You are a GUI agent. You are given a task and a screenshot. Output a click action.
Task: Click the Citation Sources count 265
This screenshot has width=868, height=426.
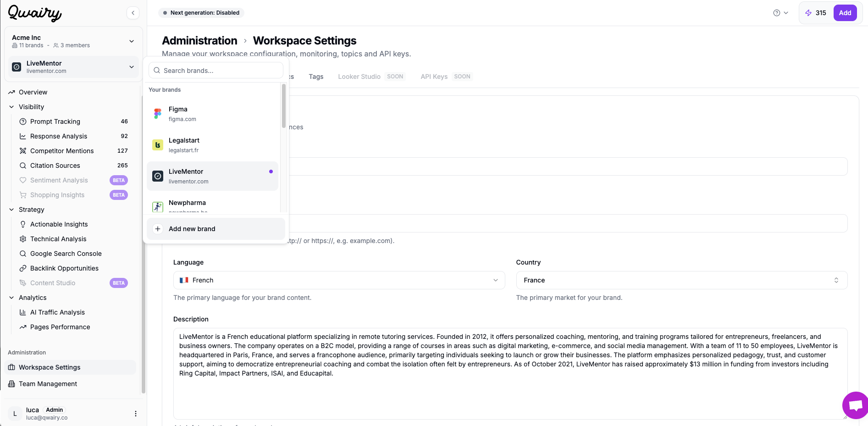pos(122,166)
